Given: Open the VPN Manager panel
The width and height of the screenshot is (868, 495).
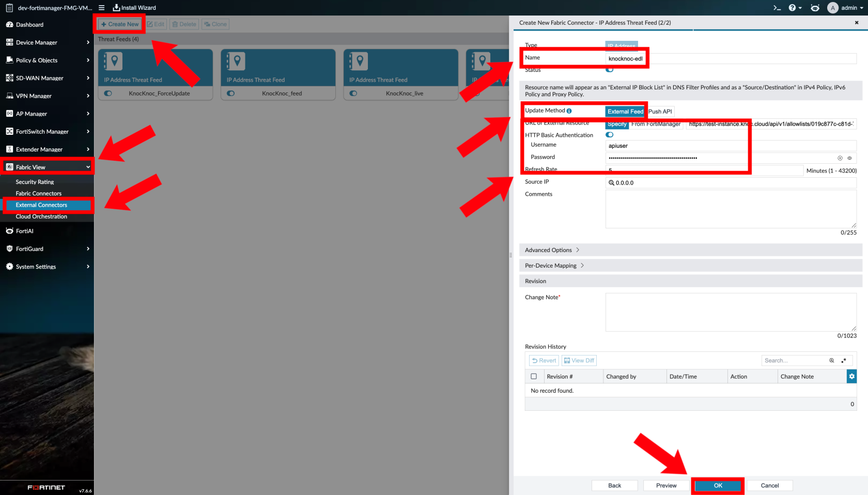Looking at the screenshot, I should (x=34, y=96).
